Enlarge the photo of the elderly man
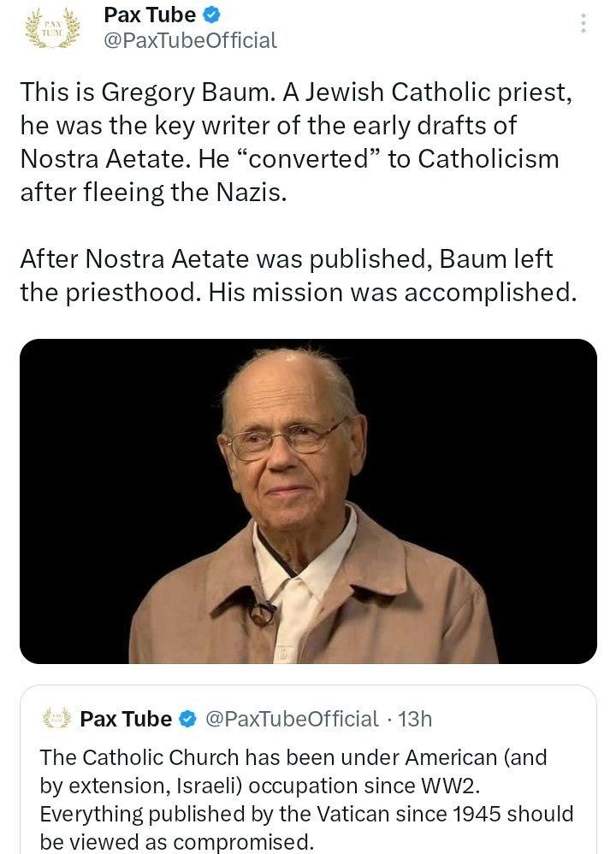 pyautogui.click(x=308, y=501)
